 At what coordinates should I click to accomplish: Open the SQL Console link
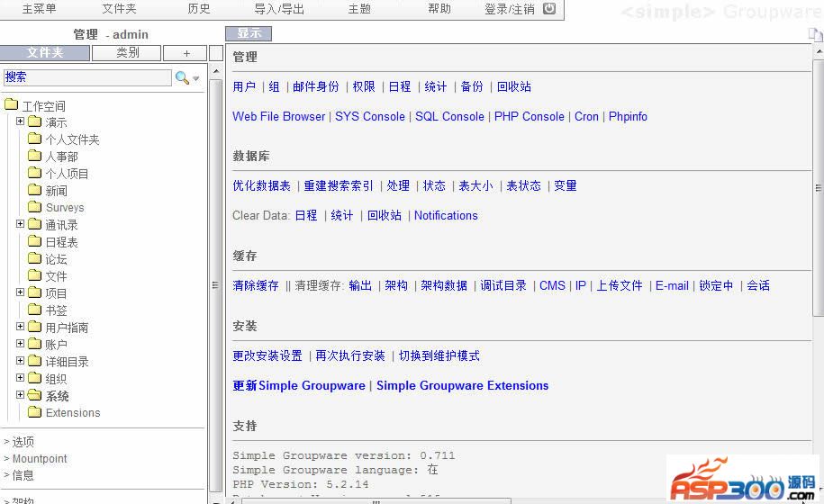tap(449, 117)
